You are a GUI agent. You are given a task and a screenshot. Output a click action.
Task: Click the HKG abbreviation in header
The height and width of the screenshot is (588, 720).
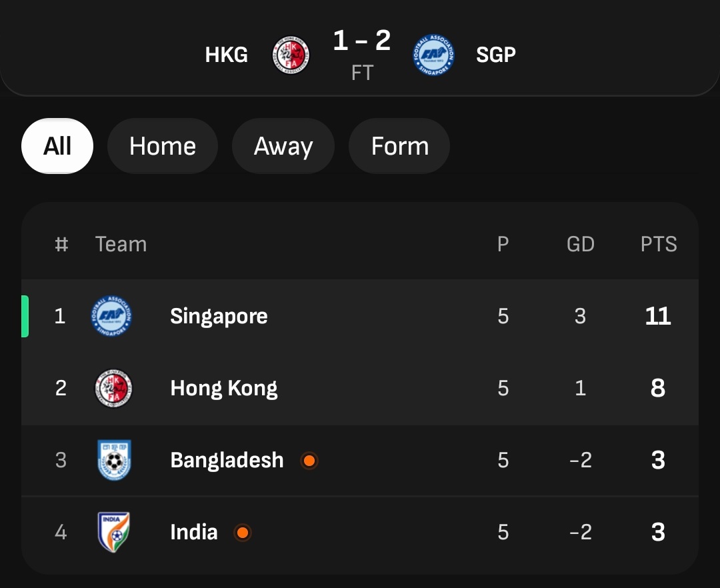point(227,55)
